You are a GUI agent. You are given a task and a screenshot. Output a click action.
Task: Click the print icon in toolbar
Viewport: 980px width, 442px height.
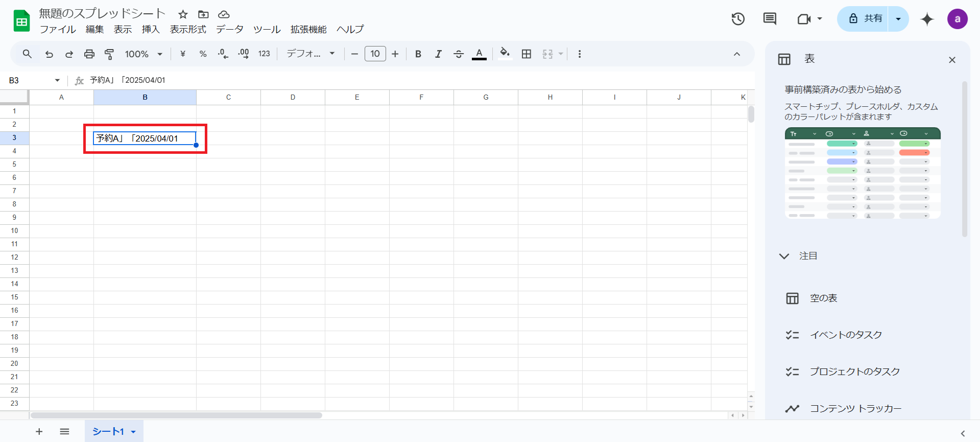89,54
